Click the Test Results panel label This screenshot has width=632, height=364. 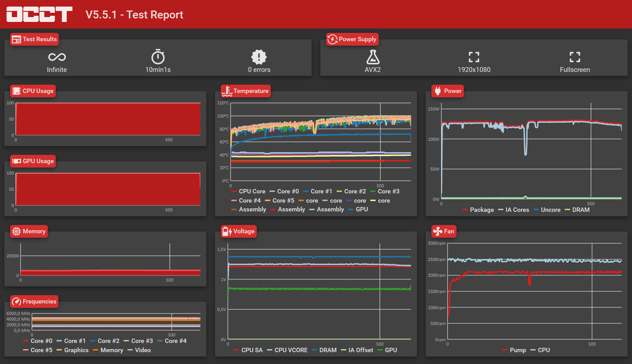(x=40, y=39)
